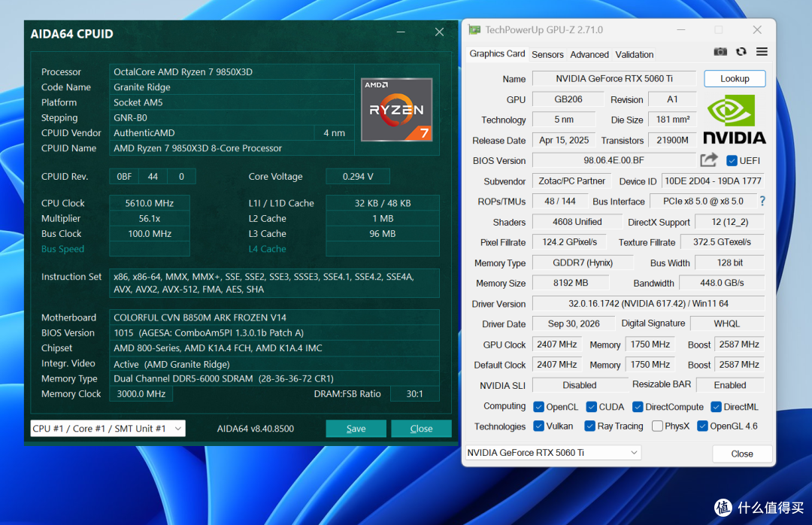Click the Release Date Apr 15, 2025
Screen dimensions: 812x525
pos(564,140)
